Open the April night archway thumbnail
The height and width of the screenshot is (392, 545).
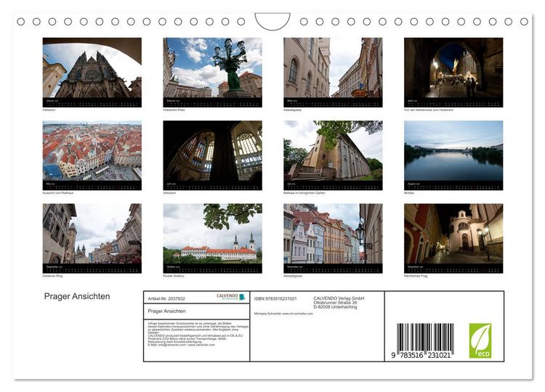click(453, 72)
